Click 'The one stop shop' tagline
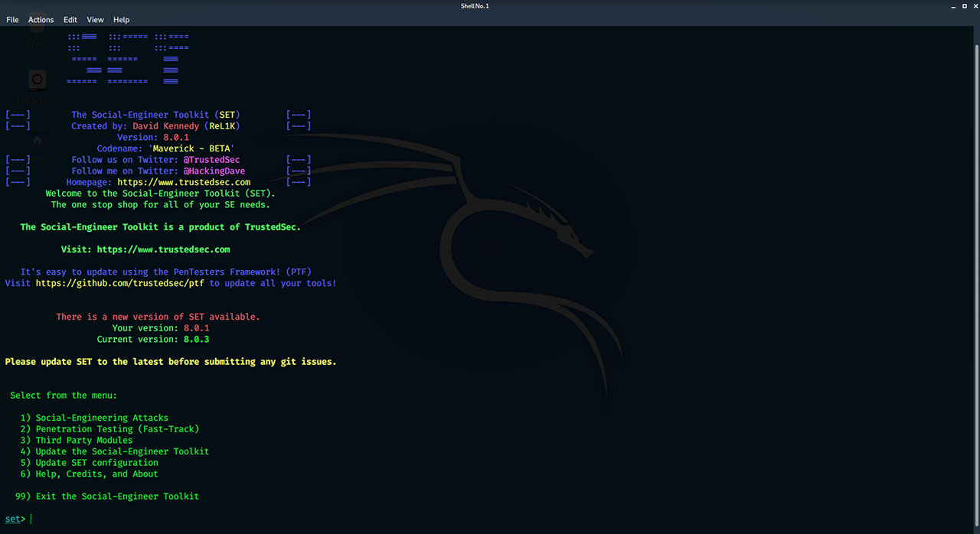The width and height of the screenshot is (980, 534). point(161,205)
